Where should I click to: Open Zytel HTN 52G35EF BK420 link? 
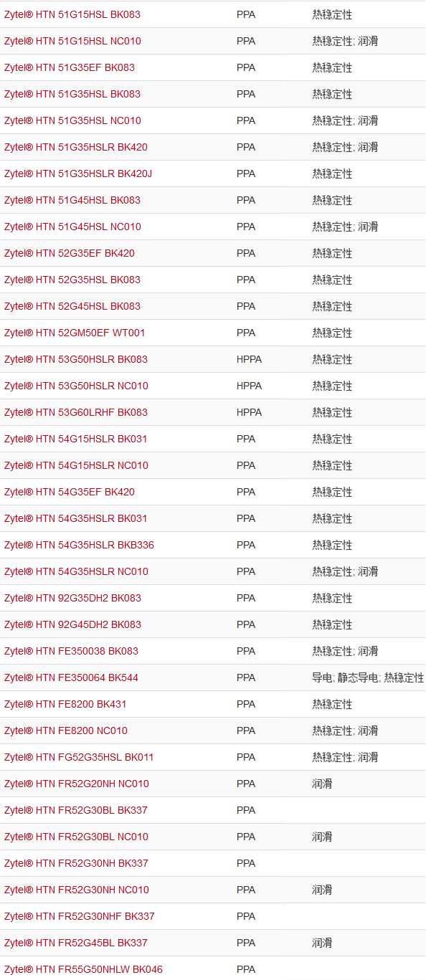tap(70, 253)
